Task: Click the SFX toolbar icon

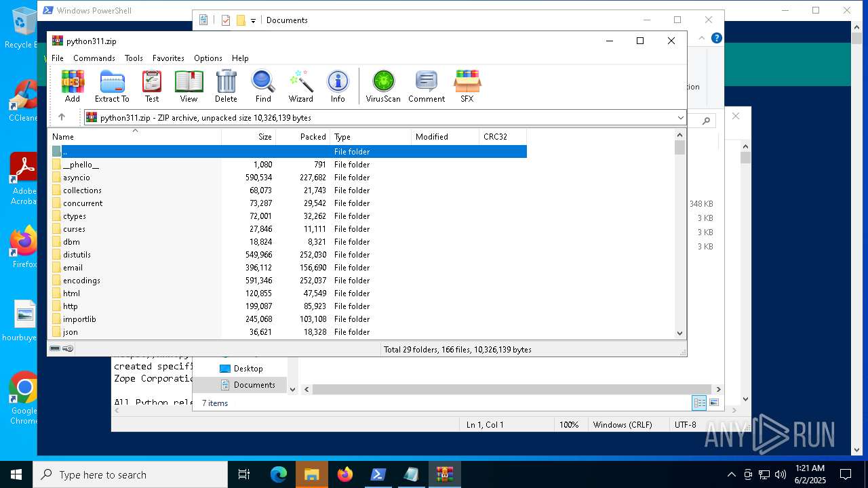Action: point(467,86)
